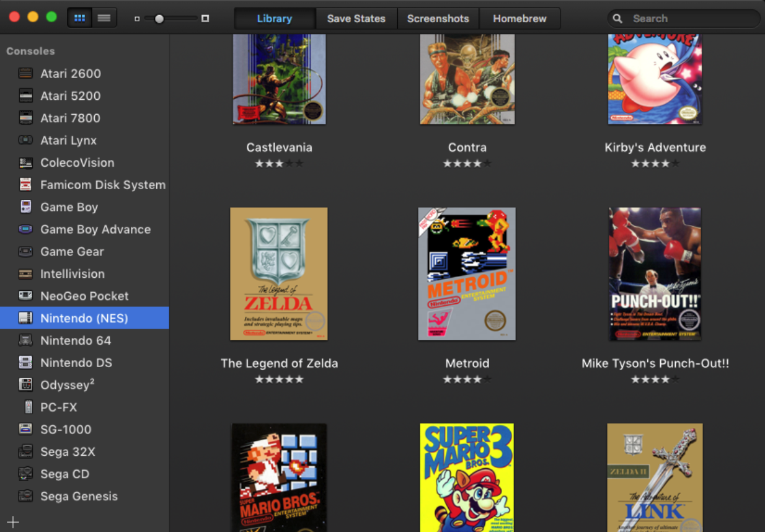This screenshot has width=765, height=532.
Task: Set Castlevania rating to five stars
Action: point(299,164)
